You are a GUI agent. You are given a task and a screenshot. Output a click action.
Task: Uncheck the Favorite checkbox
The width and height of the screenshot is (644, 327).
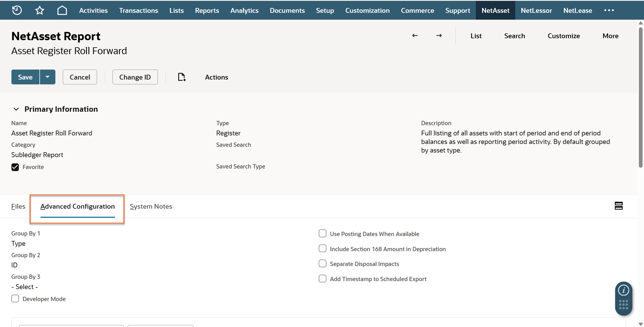tap(15, 167)
